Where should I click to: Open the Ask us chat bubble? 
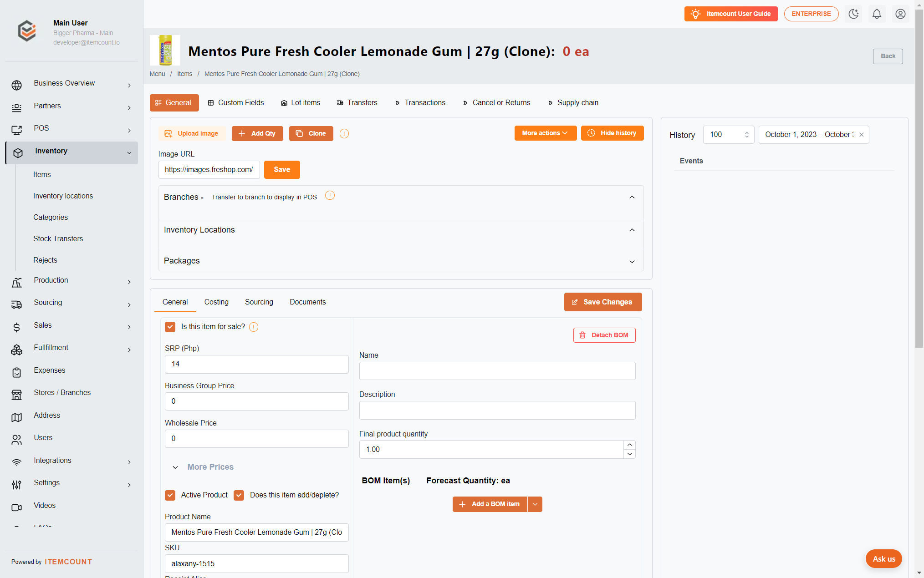tap(883, 559)
